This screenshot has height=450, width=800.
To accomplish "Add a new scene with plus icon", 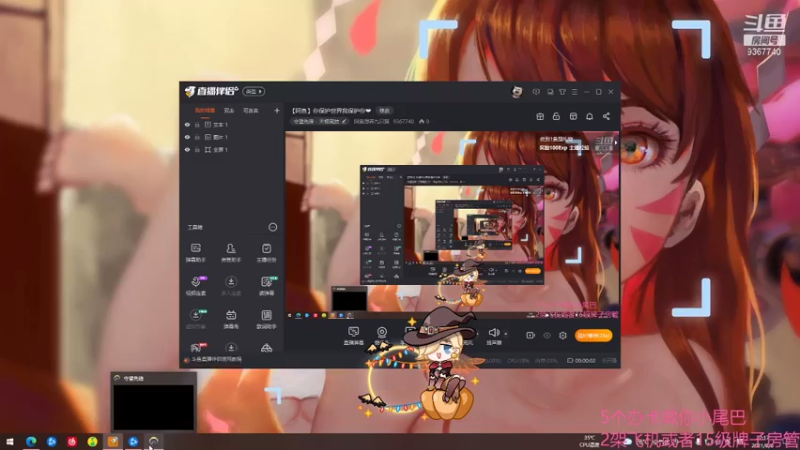I will pos(277,110).
